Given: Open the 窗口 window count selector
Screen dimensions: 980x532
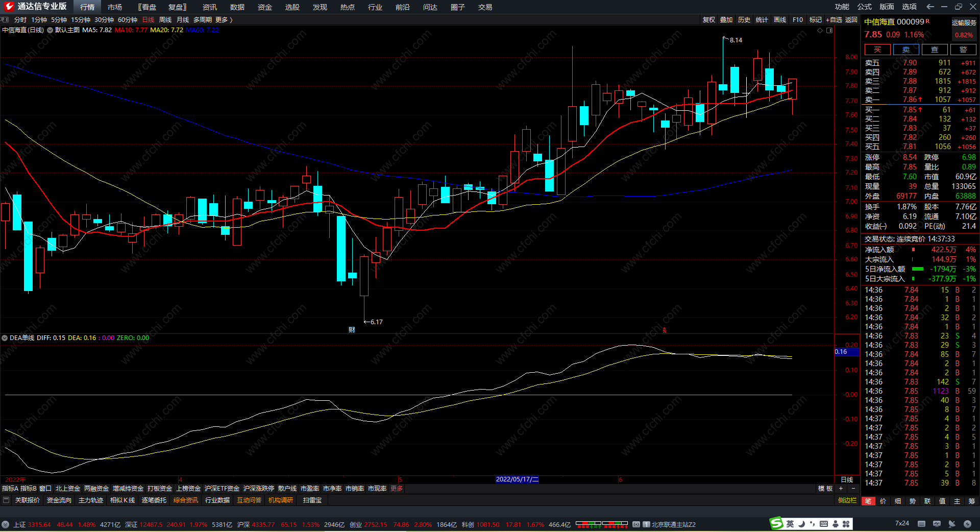Looking at the screenshot, I should [45, 489].
